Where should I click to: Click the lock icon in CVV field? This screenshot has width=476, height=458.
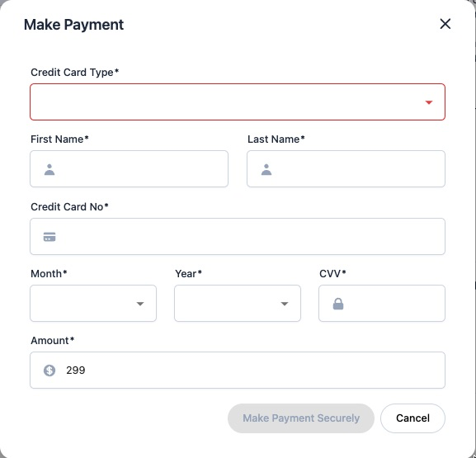338,304
